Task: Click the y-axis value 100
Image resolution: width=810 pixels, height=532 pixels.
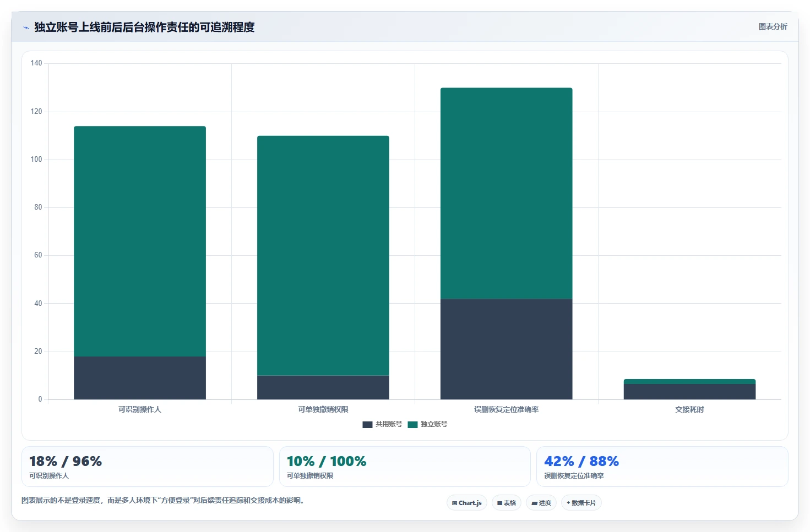Action: tap(36, 160)
